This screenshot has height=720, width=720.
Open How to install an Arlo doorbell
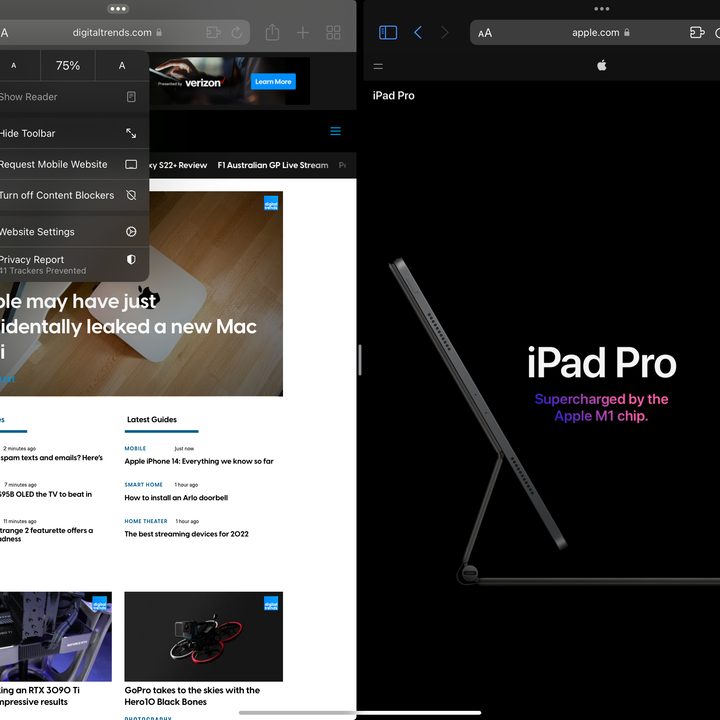(176, 498)
